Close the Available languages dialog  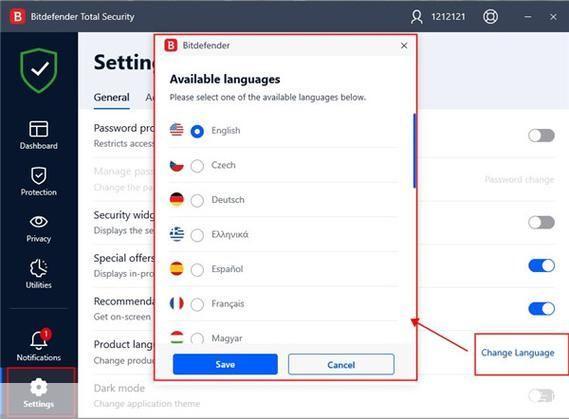[404, 46]
